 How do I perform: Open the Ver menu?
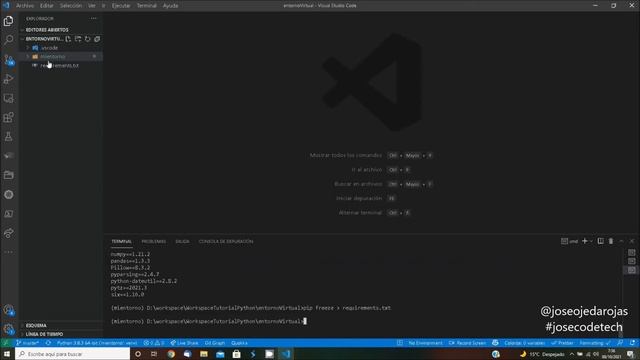[92, 6]
